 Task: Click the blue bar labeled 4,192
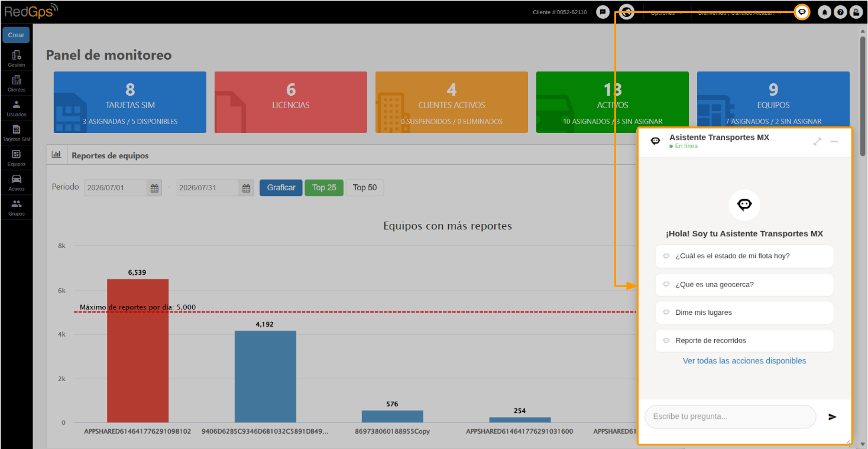point(265,377)
